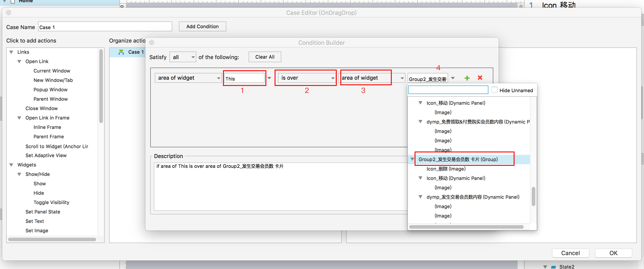Click the Case 1 tree icon

[121, 52]
